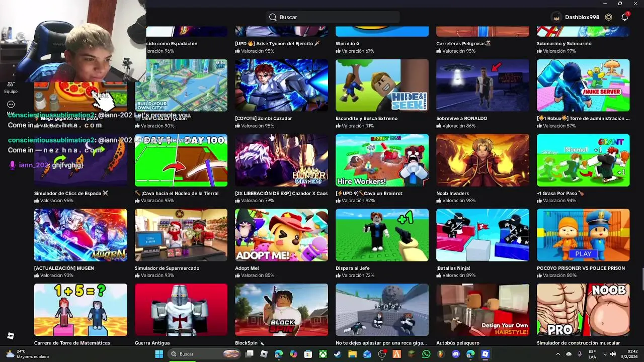Click thumbs-up icon beside Valoración 67%

click(x=338, y=51)
